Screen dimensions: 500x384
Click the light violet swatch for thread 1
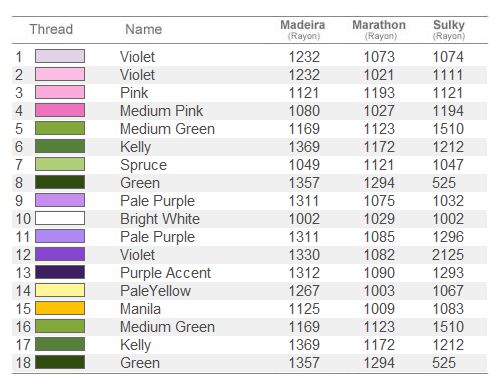(60, 56)
